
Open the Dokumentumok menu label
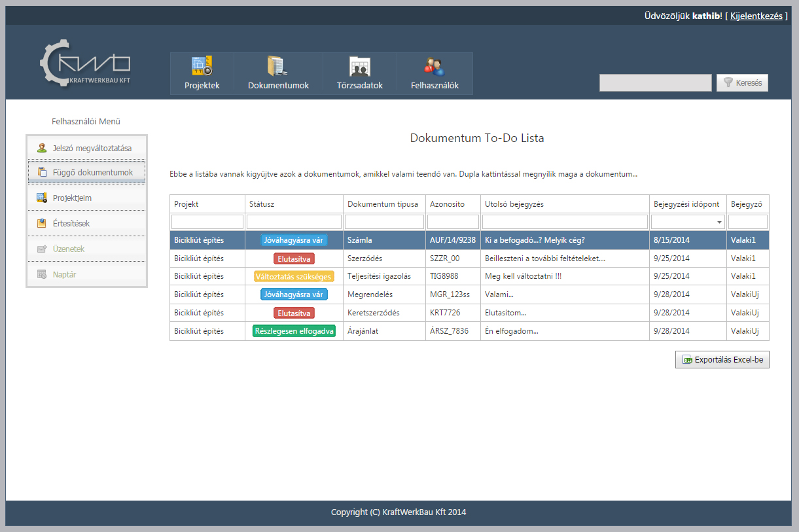click(278, 86)
